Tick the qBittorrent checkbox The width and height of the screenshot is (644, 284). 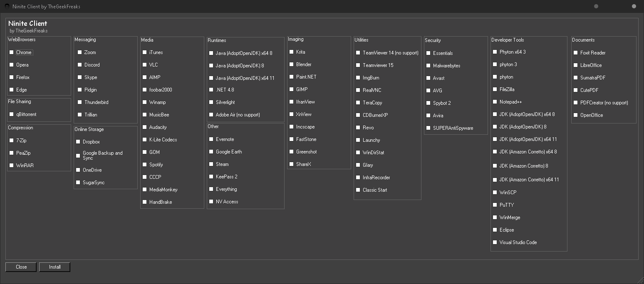click(x=12, y=114)
